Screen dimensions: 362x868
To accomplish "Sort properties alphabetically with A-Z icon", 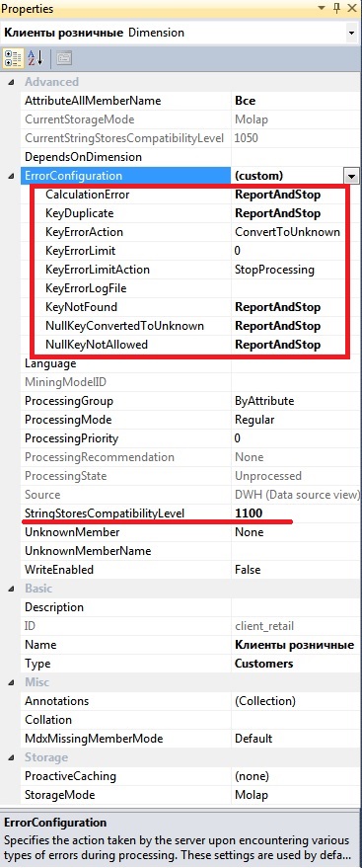I will coord(36,57).
